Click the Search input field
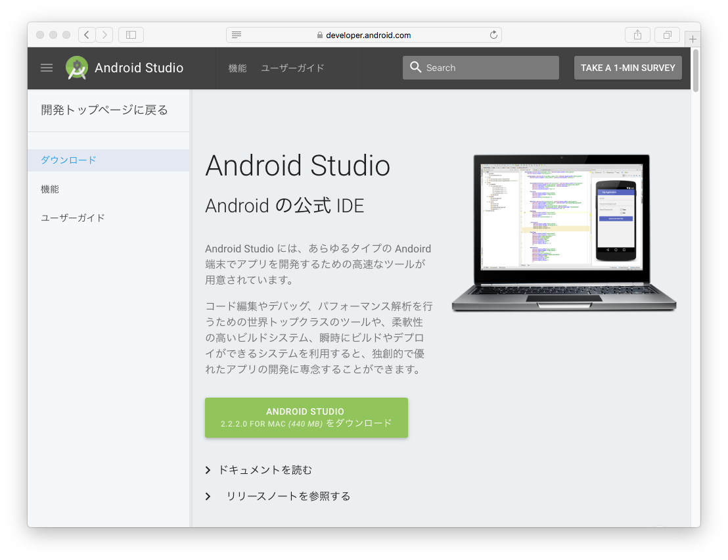Screen dimensions: 728x560 click(x=480, y=68)
